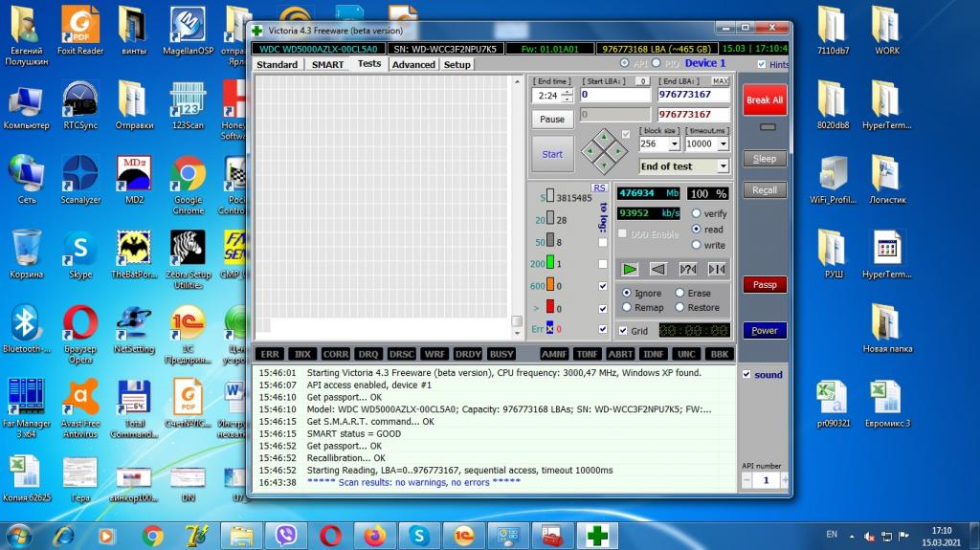
Task: Click Firefox icon in taskbar
Action: (x=374, y=536)
